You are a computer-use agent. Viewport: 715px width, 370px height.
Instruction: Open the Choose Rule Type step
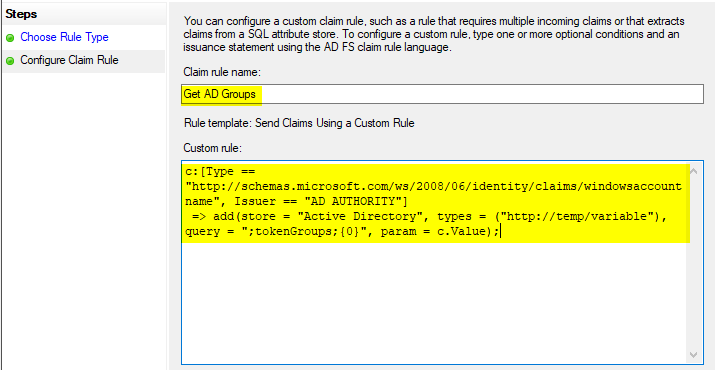(x=64, y=37)
